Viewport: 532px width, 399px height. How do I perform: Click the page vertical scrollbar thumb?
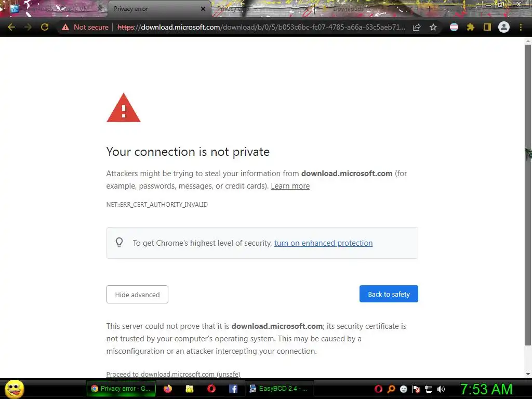coord(528,195)
